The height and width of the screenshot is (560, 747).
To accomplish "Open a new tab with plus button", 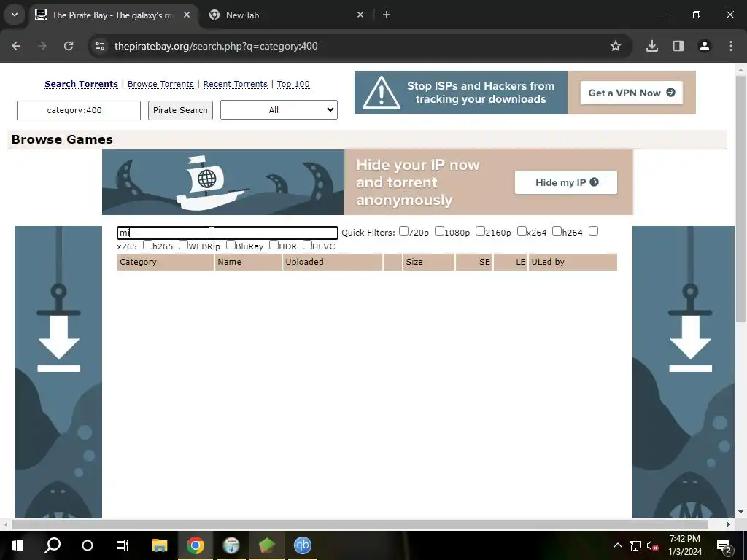I will pos(387,15).
